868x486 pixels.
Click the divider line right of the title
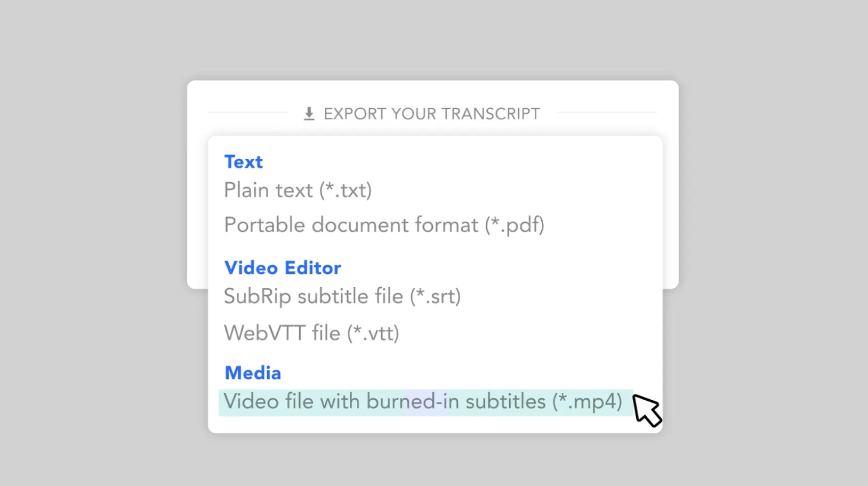pyautogui.click(x=608, y=113)
